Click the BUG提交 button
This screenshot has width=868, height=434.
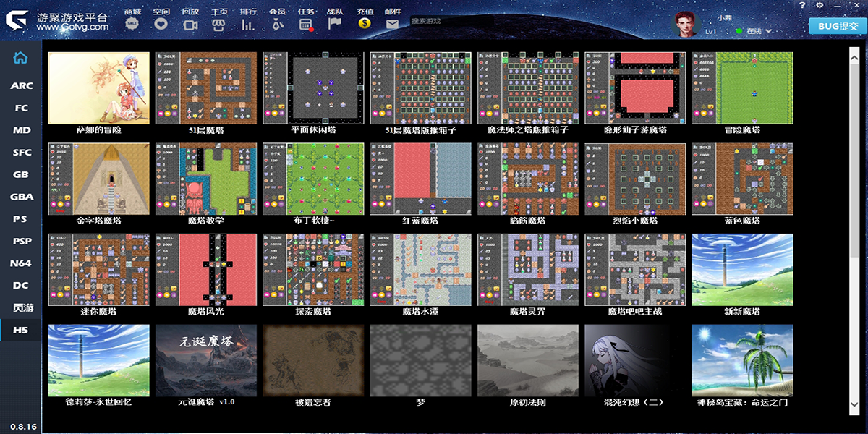838,26
